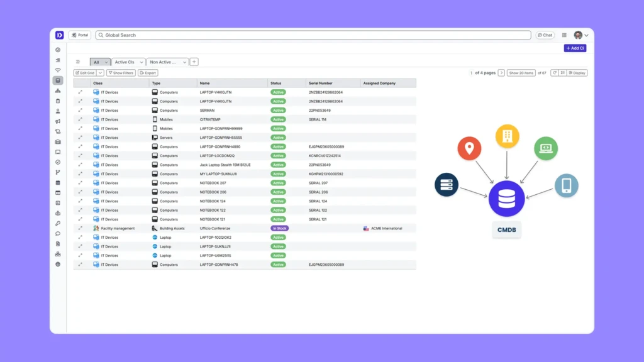
Task: Click the key icon in left sidebar
Action: tap(58, 223)
